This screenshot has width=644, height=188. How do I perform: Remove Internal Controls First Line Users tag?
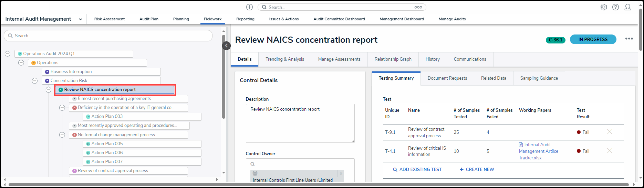[341, 174]
